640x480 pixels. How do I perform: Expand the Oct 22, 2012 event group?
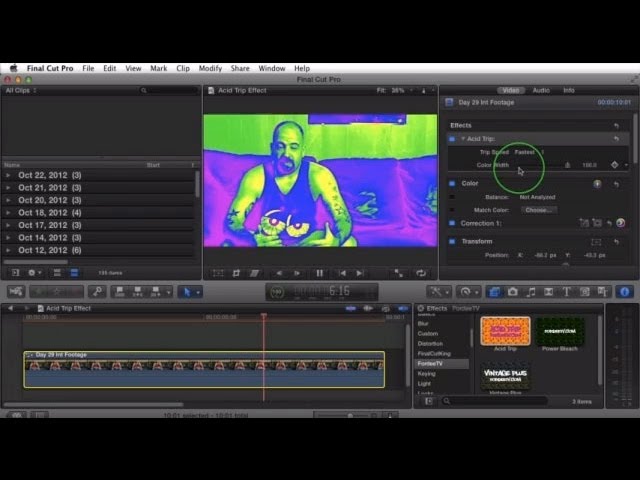point(8,175)
